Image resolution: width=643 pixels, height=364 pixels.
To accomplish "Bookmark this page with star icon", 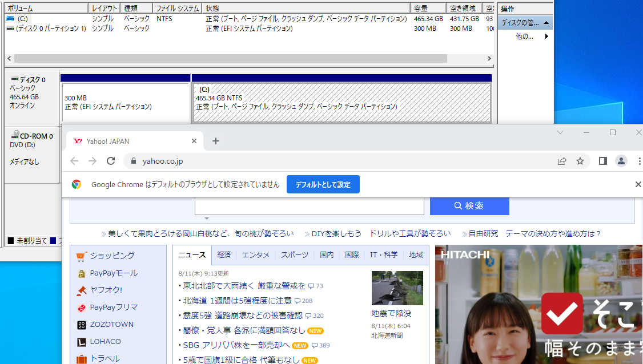I will pos(580,161).
